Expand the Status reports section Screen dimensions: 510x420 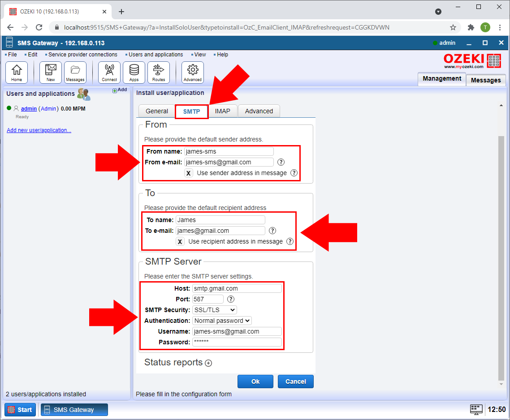pyautogui.click(x=208, y=363)
